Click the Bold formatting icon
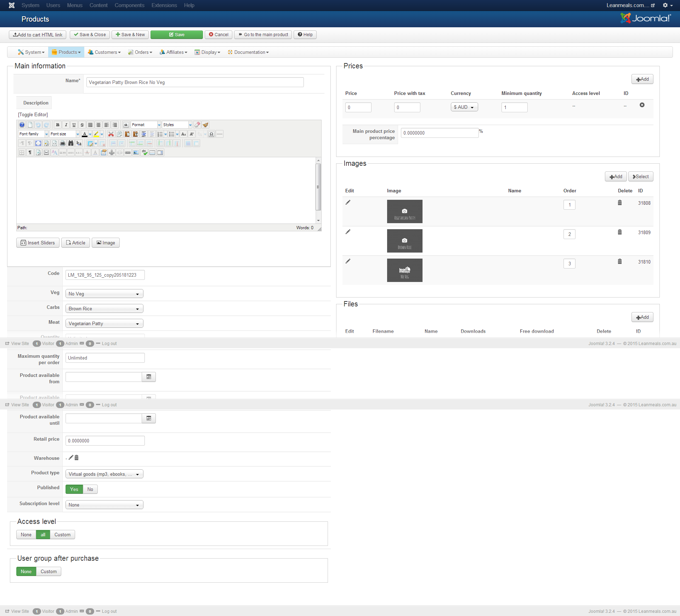 [x=58, y=125]
